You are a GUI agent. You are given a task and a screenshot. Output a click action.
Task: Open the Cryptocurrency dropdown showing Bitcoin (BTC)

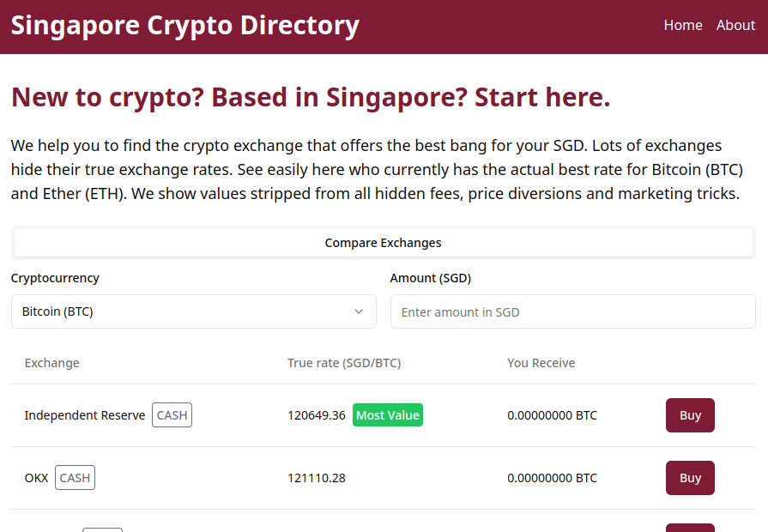click(x=193, y=311)
